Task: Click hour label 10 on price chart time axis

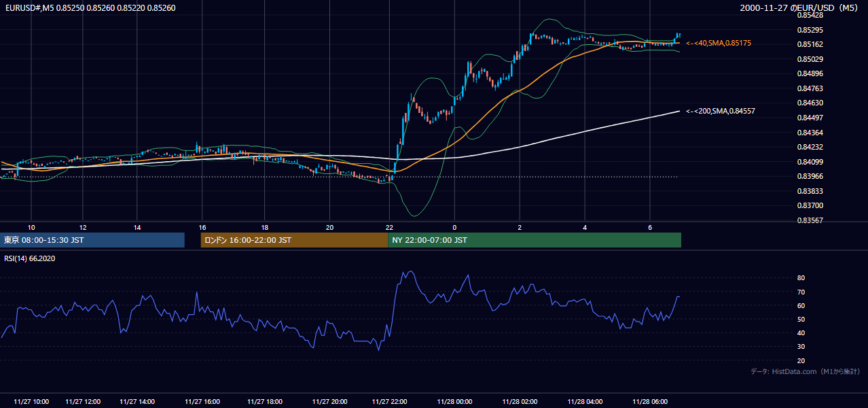Action: pos(31,227)
